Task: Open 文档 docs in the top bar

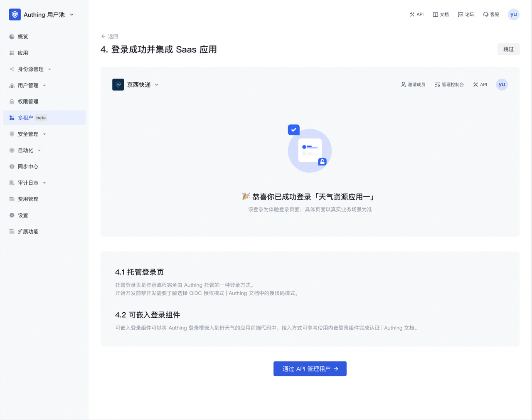Action: tap(441, 15)
